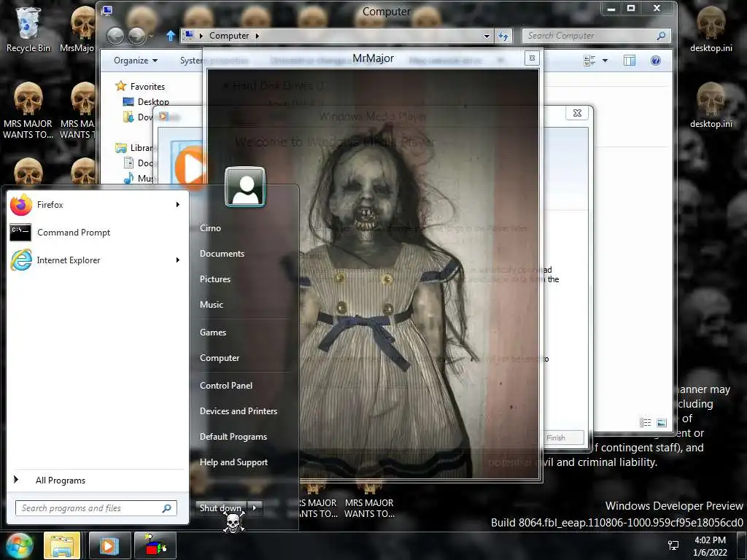Click the Shut down button
The image size is (747, 560).
(220, 508)
